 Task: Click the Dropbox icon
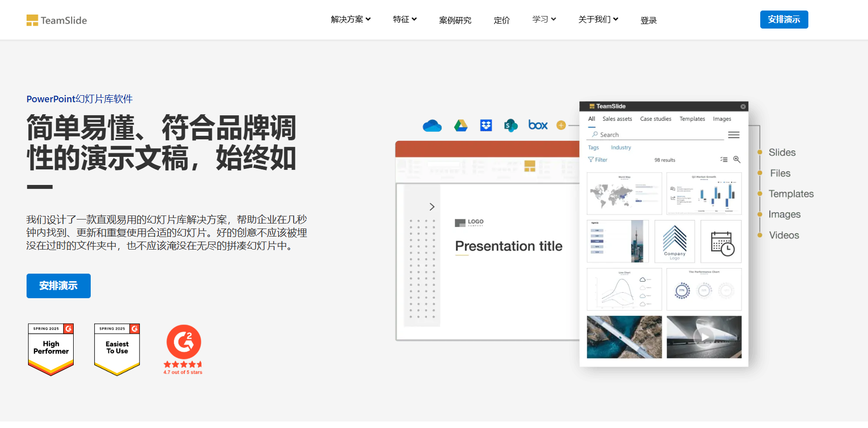pos(486,125)
